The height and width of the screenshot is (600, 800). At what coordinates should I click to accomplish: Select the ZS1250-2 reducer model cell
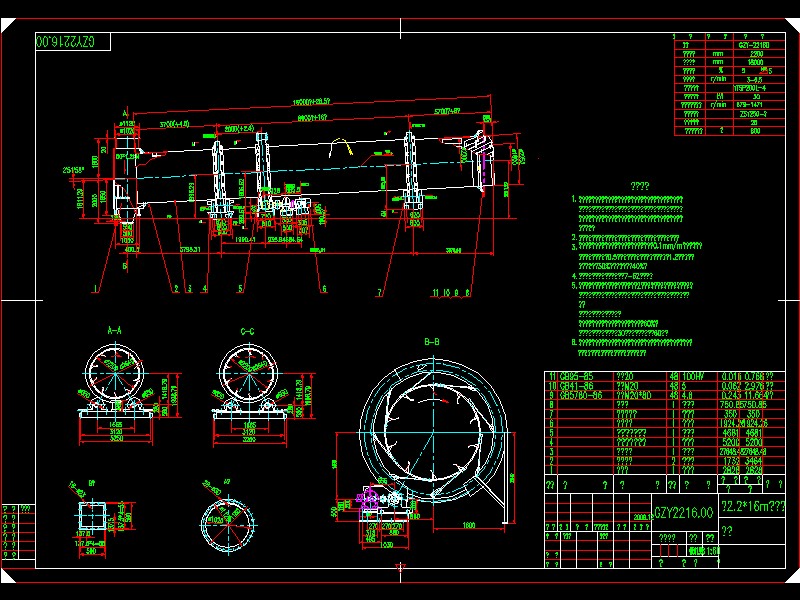(755, 113)
